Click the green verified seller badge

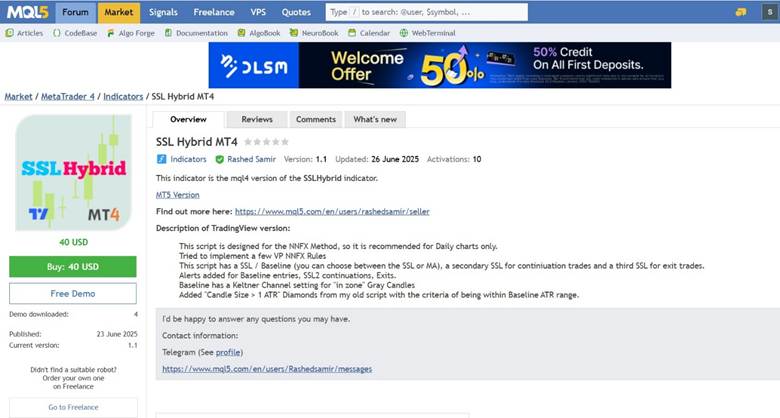pos(219,159)
